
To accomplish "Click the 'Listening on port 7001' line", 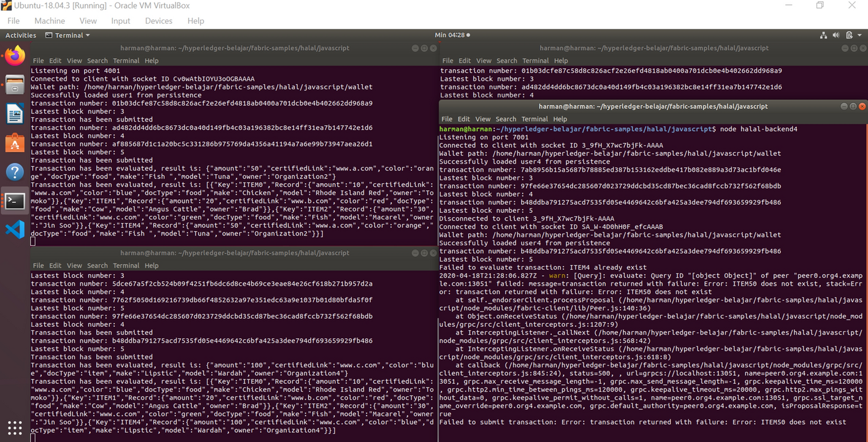I will 484,137.
